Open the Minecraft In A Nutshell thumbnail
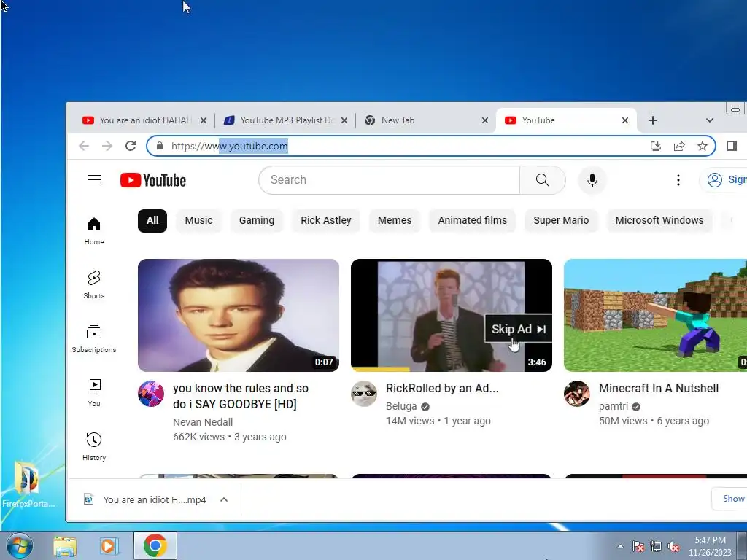The width and height of the screenshot is (747, 560). pos(655,315)
